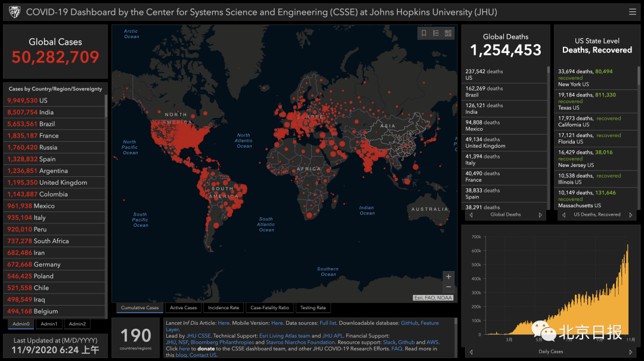Select 1,236,851 Argentina in country list
This screenshot has width=644, height=361.
pyautogui.click(x=54, y=170)
